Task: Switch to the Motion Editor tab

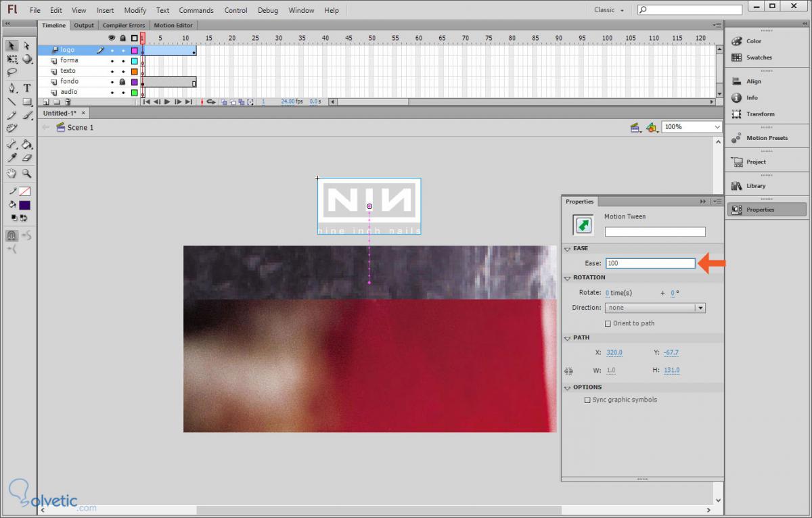Action: [x=173, y=25]
